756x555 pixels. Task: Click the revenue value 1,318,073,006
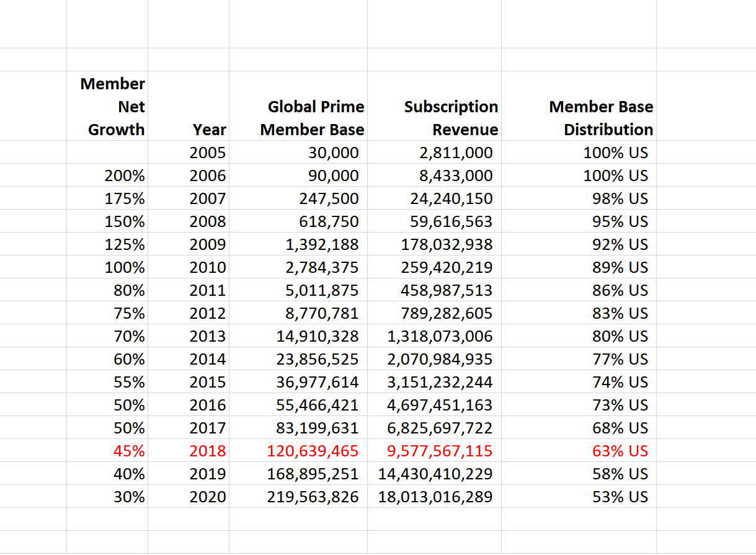click(x=435, y=336)
